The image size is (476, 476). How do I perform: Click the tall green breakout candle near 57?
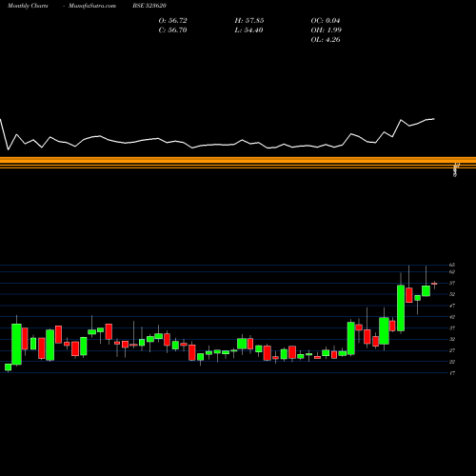[x=401, y=307]
